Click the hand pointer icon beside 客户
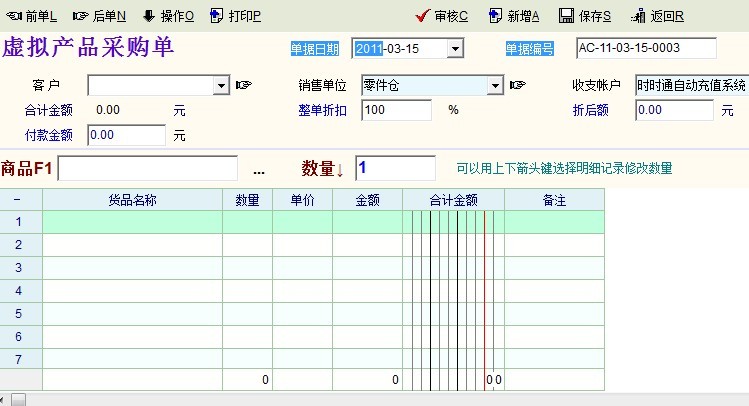Screen dimensions: 749x406 [x=243, y=86]
